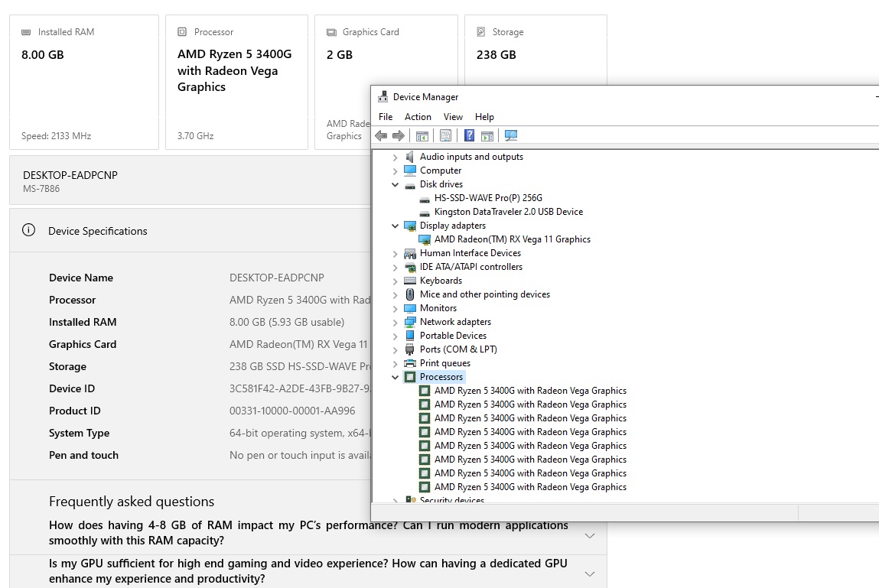Click the Speed: 2133 MHz text
Viewport: 879px width, 588px height.
(56, 135)
